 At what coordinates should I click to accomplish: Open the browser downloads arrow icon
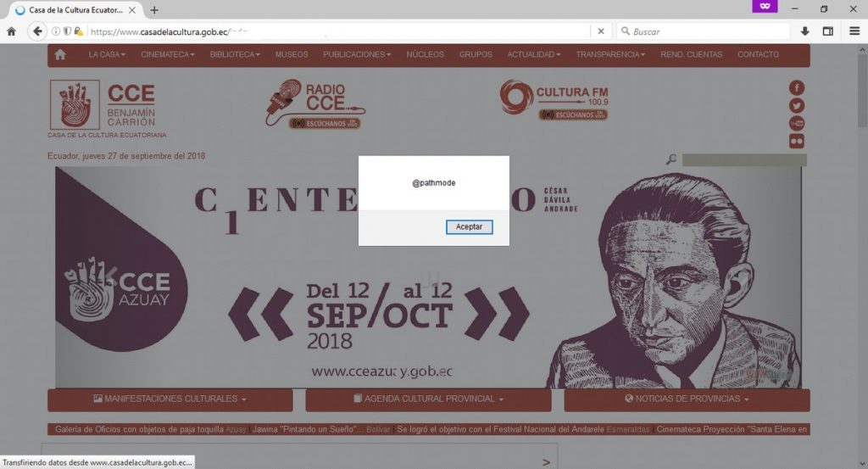coord(805,31)
